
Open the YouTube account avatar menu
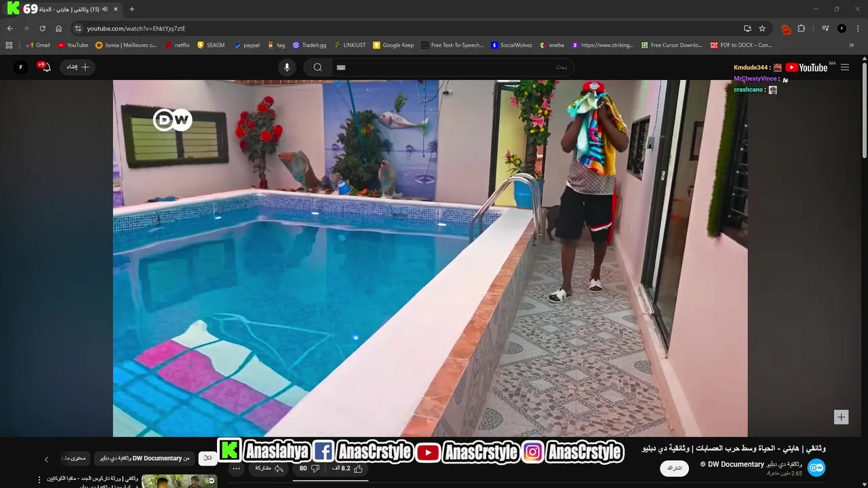click(x=21, y=67)
